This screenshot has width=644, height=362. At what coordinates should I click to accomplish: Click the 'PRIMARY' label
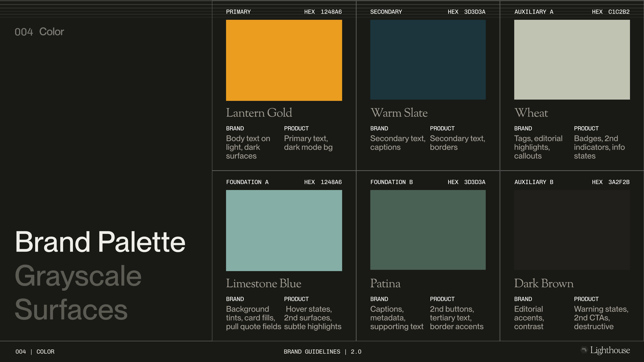(238, 12)
